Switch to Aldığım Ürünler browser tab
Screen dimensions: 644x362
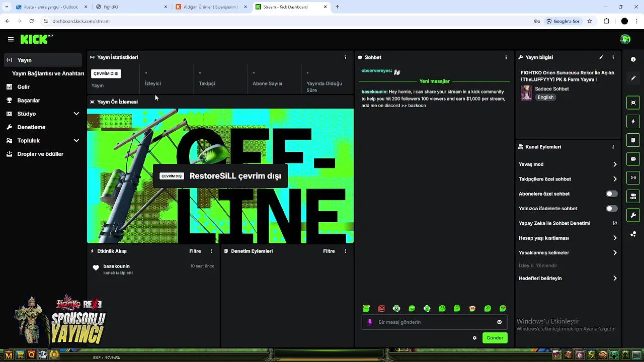[x=211, y=7]
